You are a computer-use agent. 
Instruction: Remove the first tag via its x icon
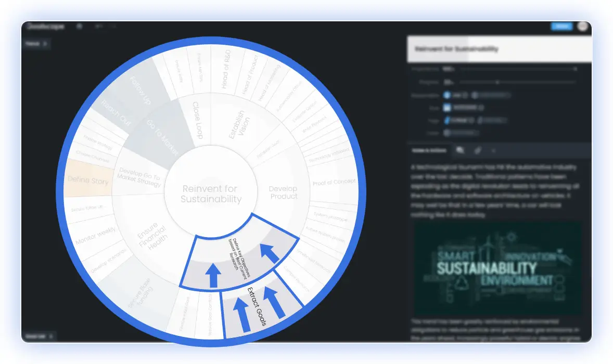coord(470,120)
